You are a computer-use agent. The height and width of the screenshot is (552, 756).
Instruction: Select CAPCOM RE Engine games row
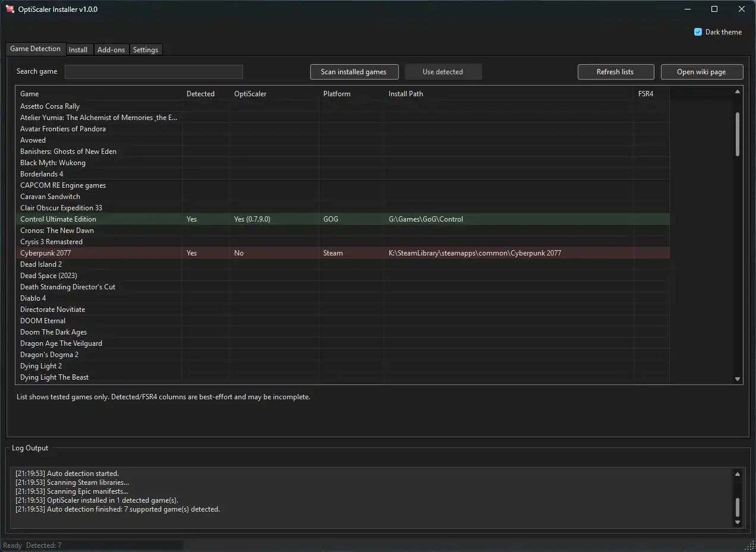coord(342,185)
